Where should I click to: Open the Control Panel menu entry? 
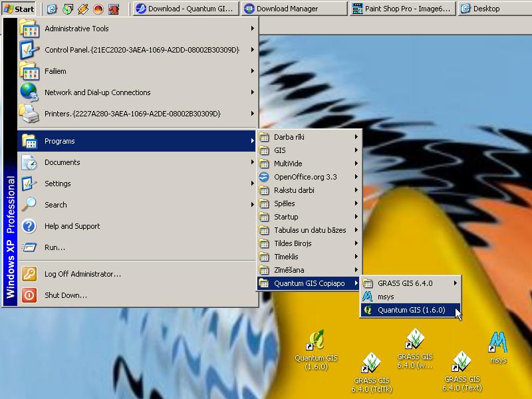click(x=138, y=50)
